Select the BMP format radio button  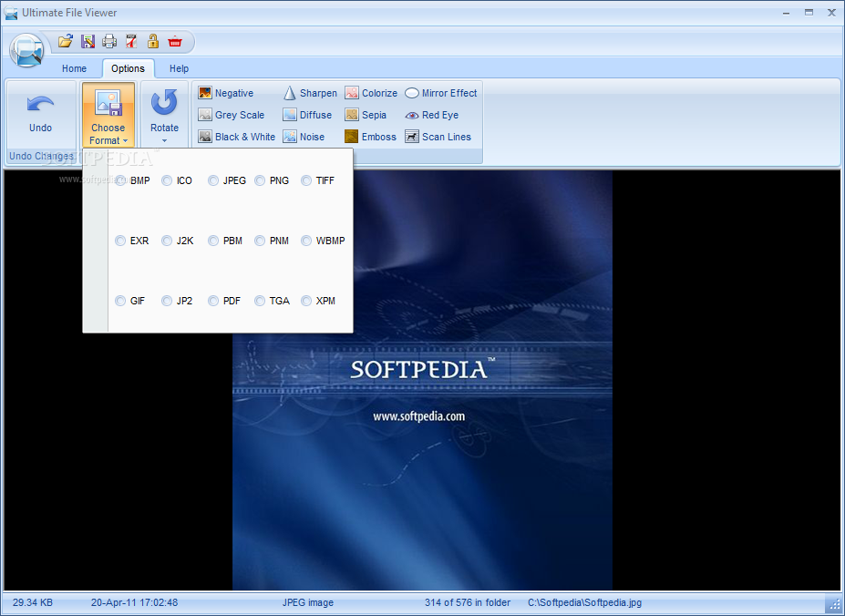click(120, 180)
